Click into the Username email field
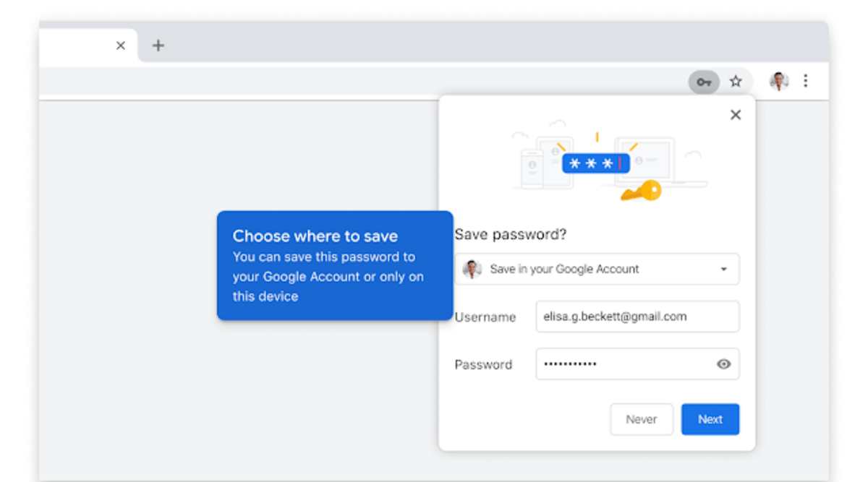Screen dimensions: 868x482 pyautogui.click(x=637, y=317)
